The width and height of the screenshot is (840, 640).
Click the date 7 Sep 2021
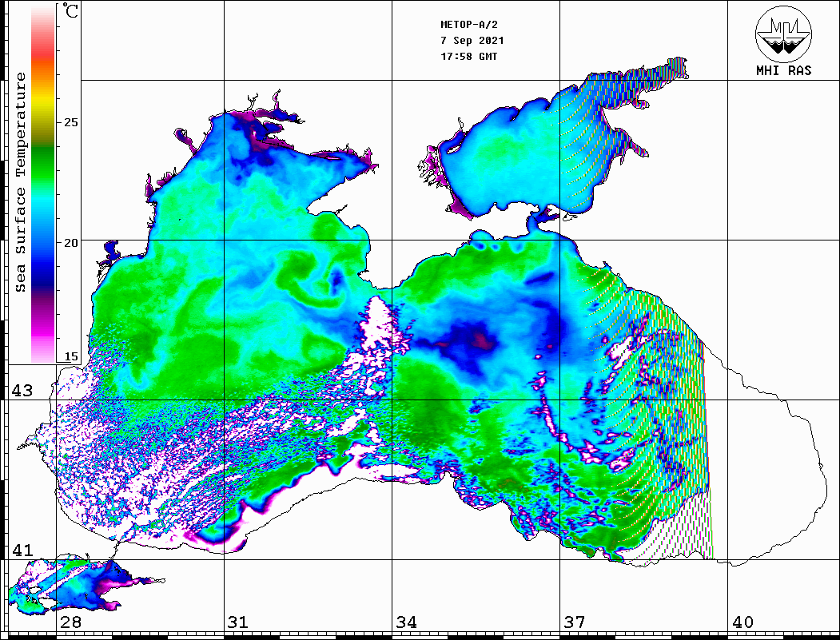click(x=472, y=41)
